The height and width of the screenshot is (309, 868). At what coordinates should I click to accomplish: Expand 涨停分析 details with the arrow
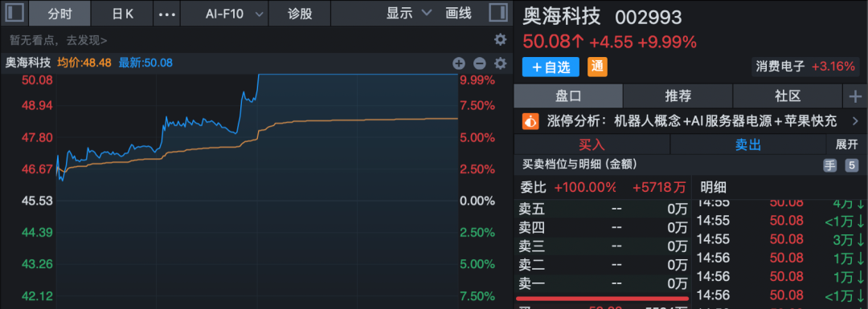[855, 121]
